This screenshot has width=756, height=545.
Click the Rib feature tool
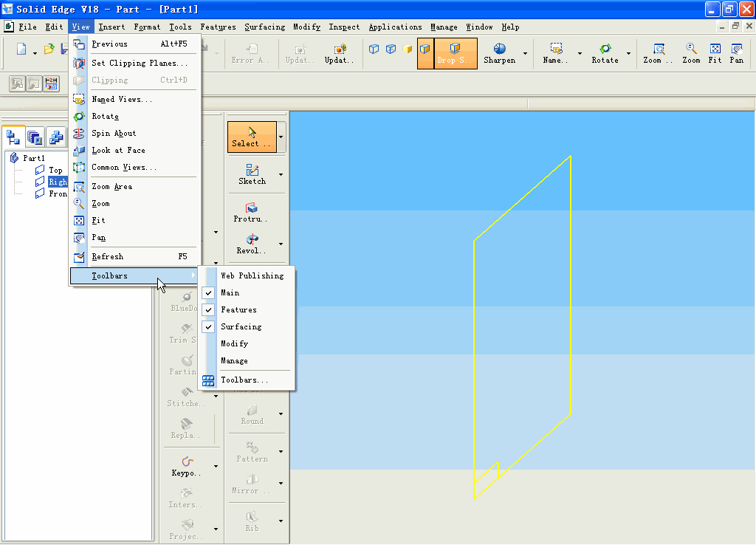(252, 521)
